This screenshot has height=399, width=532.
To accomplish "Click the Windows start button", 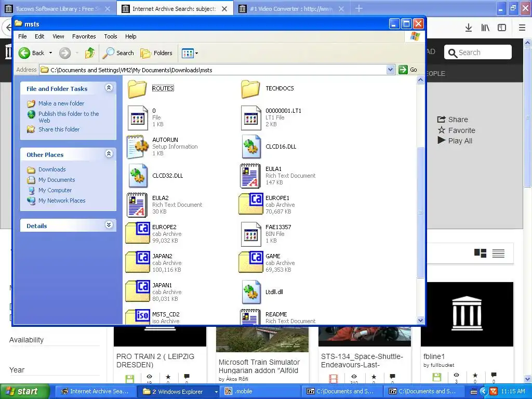I will coord(24,391).
